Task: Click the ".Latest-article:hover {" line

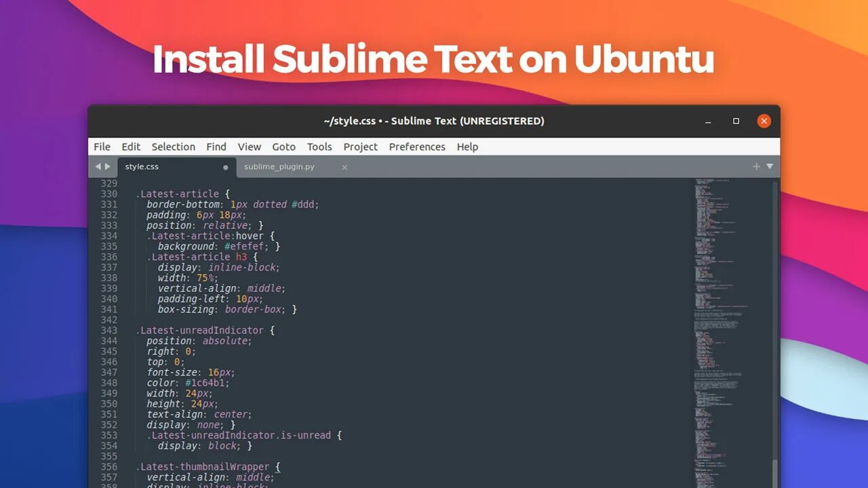Action: coord(211,236)
